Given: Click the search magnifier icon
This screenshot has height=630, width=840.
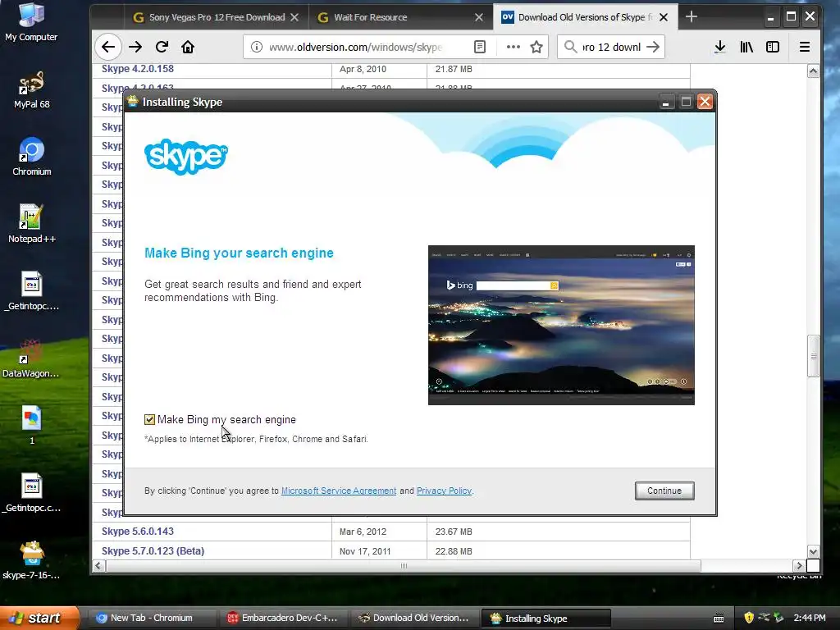Looking at the screenshot, I should point(571,47).
